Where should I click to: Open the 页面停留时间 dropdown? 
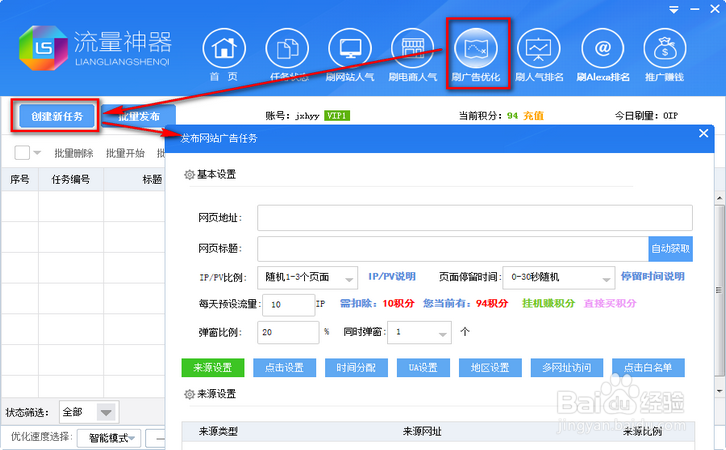[x=558, y=278]
